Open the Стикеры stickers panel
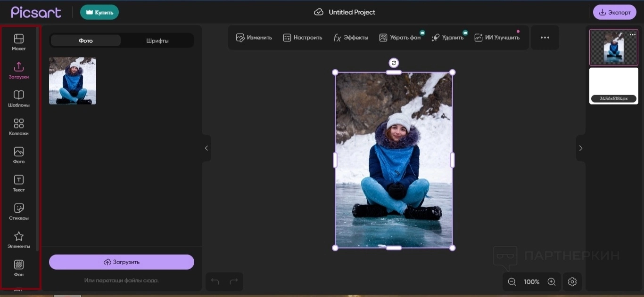 tap(19, 211)
